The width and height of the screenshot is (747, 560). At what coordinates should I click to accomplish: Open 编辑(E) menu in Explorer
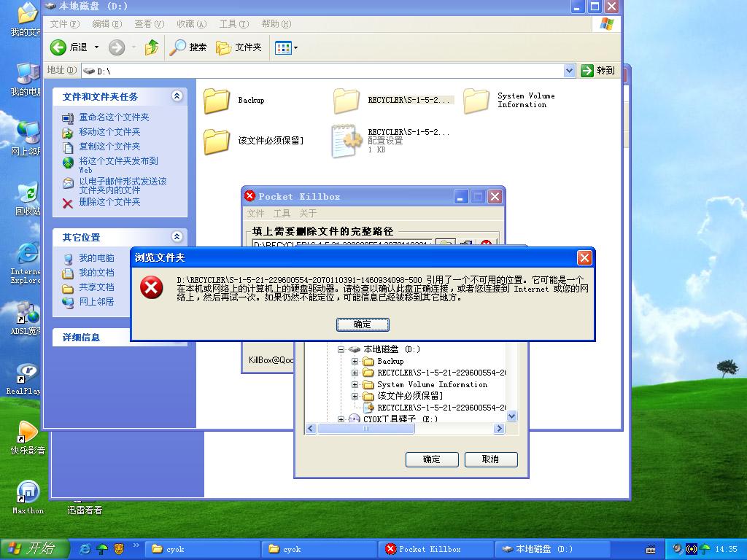[x=107, y=24]
